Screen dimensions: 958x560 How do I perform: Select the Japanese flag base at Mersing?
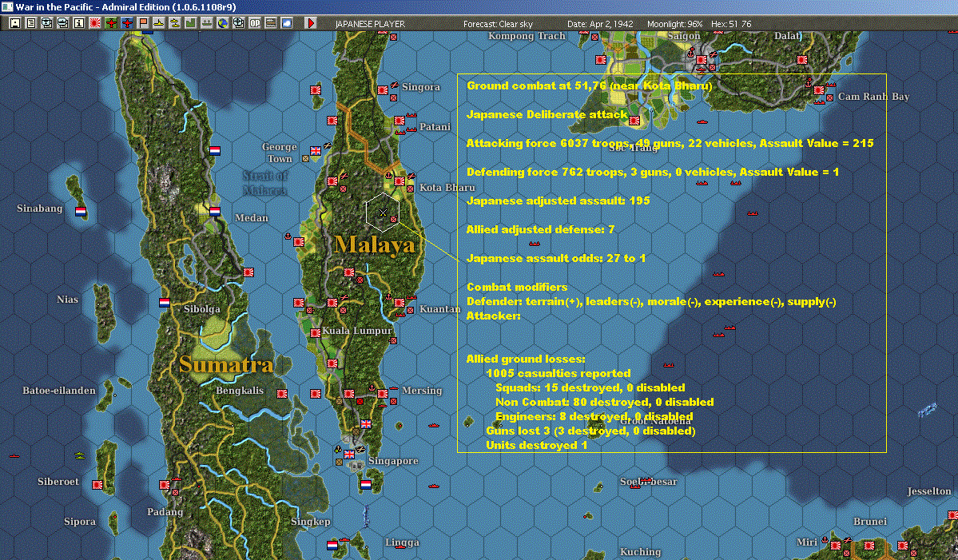(383, 394)
